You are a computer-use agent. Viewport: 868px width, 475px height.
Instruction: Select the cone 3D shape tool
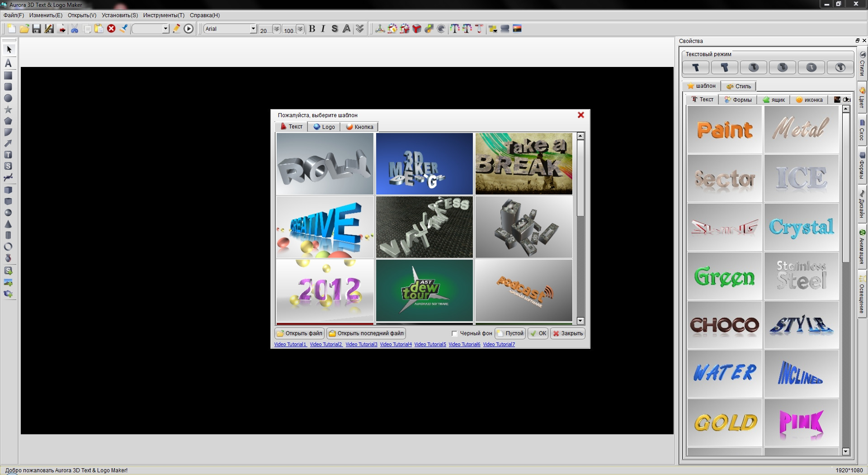[8, 224]
